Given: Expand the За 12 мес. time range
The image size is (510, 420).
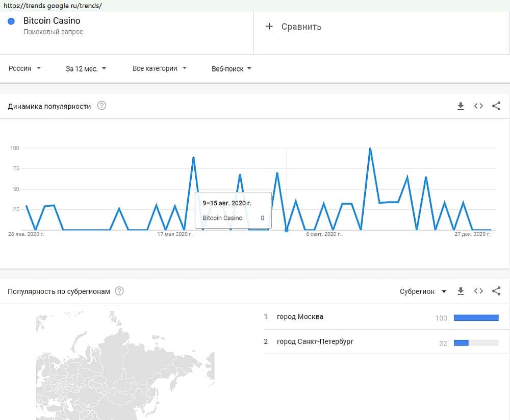Looking at the screenshot, I should pos(86,68).
